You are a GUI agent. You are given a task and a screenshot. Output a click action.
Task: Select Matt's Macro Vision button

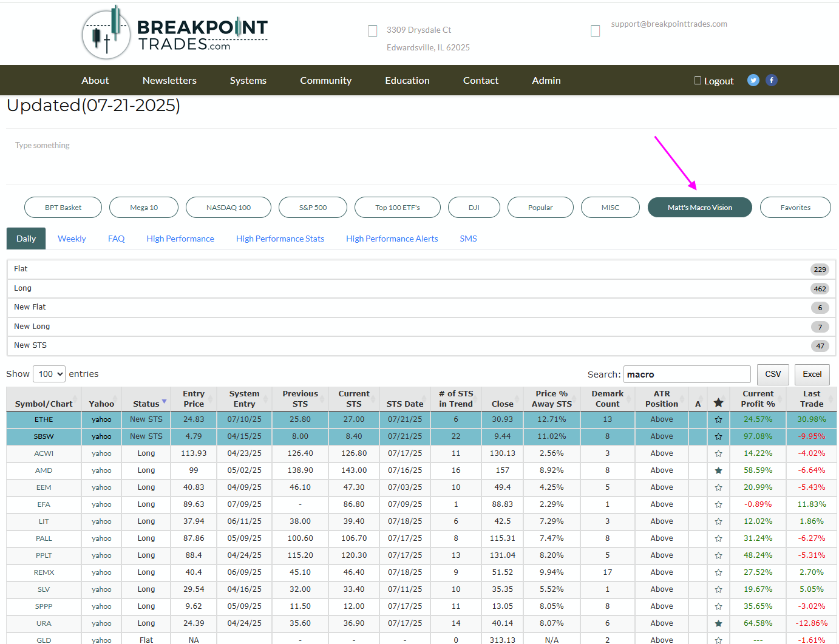click(x=700, y=207)
